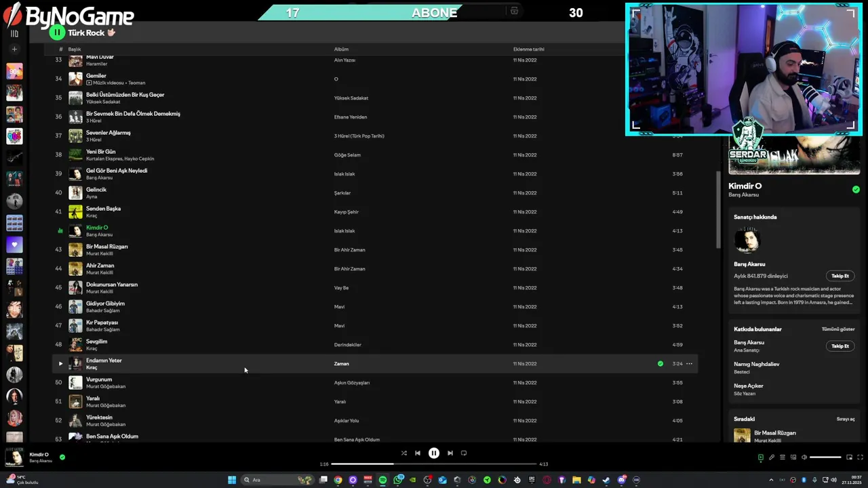Toggle saved checkmark beside Kimdir O panel title
868x488 pixels.
coord(856,190)
